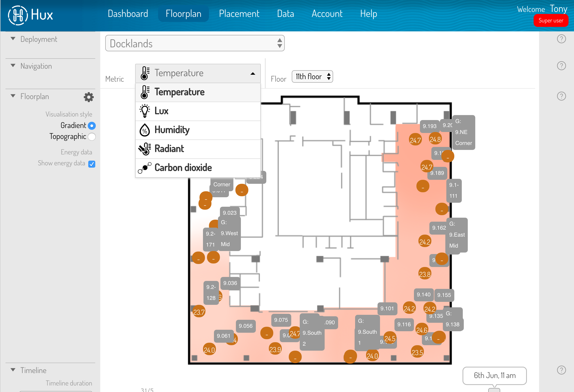Click the Hux logo icon
The height and width of the screenshot is (392, 574).
[18, 15]
